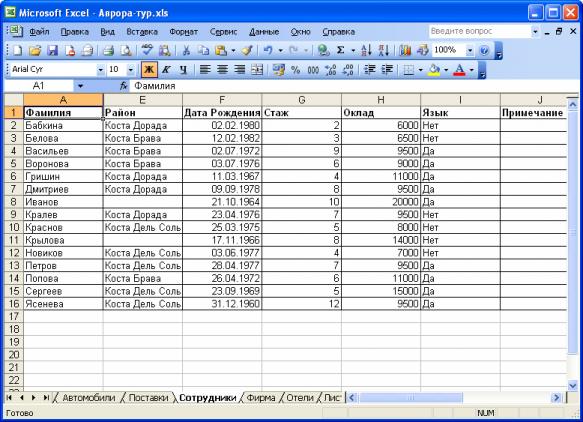Select column header G
The width and height of the screenshot is (583, 422).
coord(302,100)
